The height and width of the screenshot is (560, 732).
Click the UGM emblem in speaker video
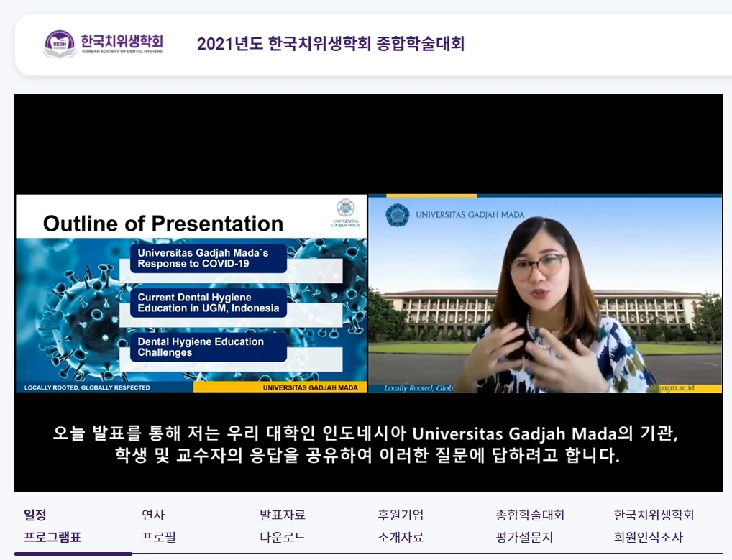(x=397, y=215)
